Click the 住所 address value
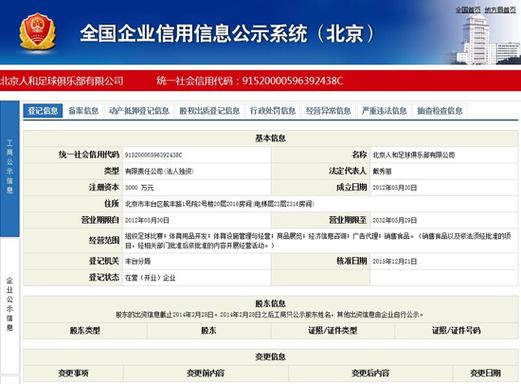The width and height of the screenshot is (521, 384). coord(219,204)
